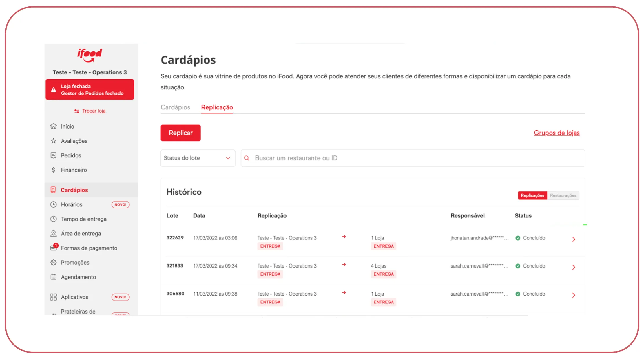Click green check icon for lote 322629
Viewport: 644px width, 359px height.
(x=518, y=238)
